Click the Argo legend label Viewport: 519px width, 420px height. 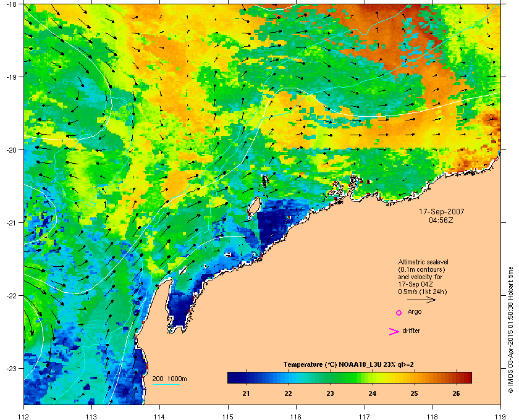pos(415,312)
